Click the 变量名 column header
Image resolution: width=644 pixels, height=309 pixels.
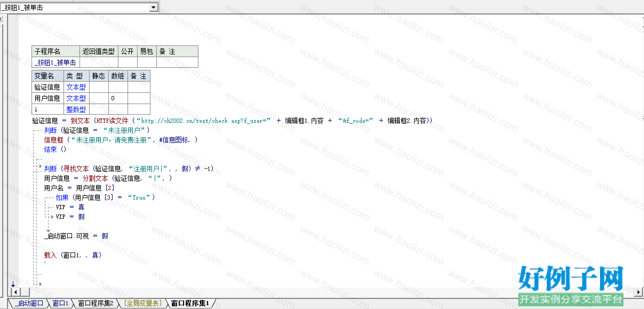coord(47,76)
